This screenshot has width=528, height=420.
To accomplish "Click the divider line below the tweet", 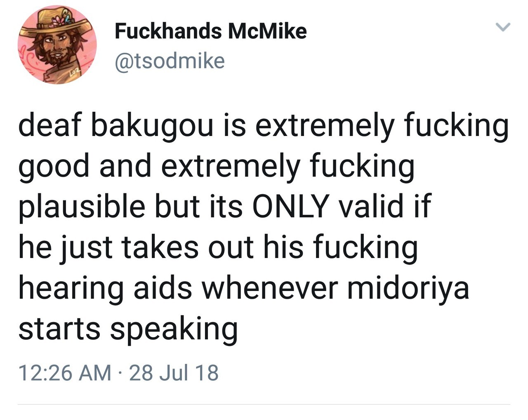I will pos(264,404).
